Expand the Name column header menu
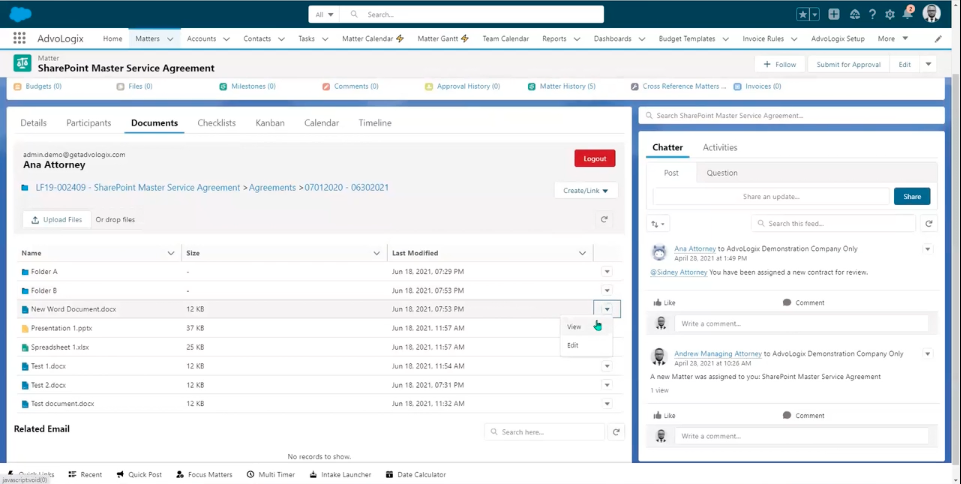The image size is (961, 484). tap(171, 253)
